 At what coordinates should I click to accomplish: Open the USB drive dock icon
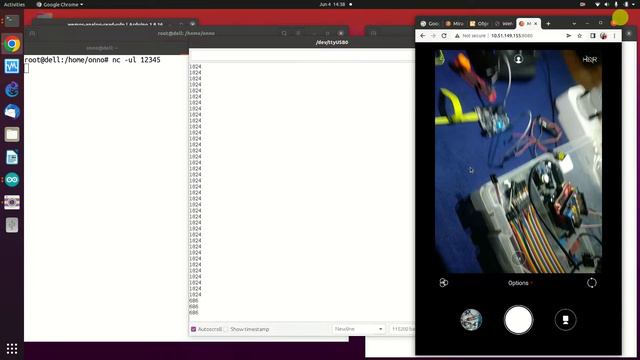click(12, 225)
